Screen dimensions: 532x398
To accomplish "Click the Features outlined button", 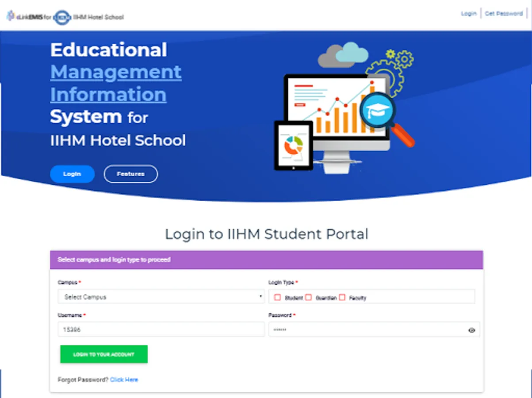I will [x=130, y=174].
